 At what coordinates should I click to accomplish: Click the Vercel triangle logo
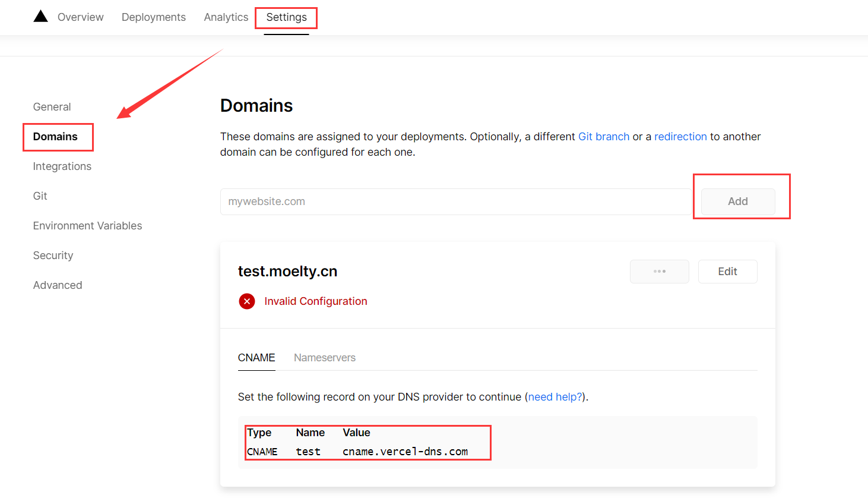pos(40,17)
